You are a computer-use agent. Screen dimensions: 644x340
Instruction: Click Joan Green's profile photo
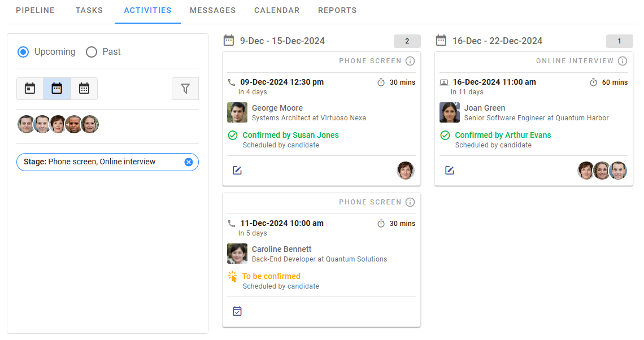(450, 112)
